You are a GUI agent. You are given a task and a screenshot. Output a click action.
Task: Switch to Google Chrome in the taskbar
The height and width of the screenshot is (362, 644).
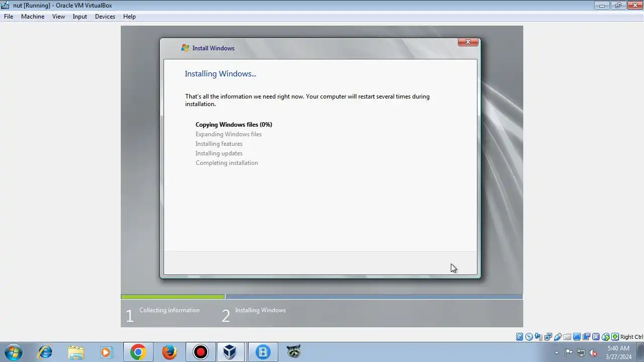click(x=138, y=352)
